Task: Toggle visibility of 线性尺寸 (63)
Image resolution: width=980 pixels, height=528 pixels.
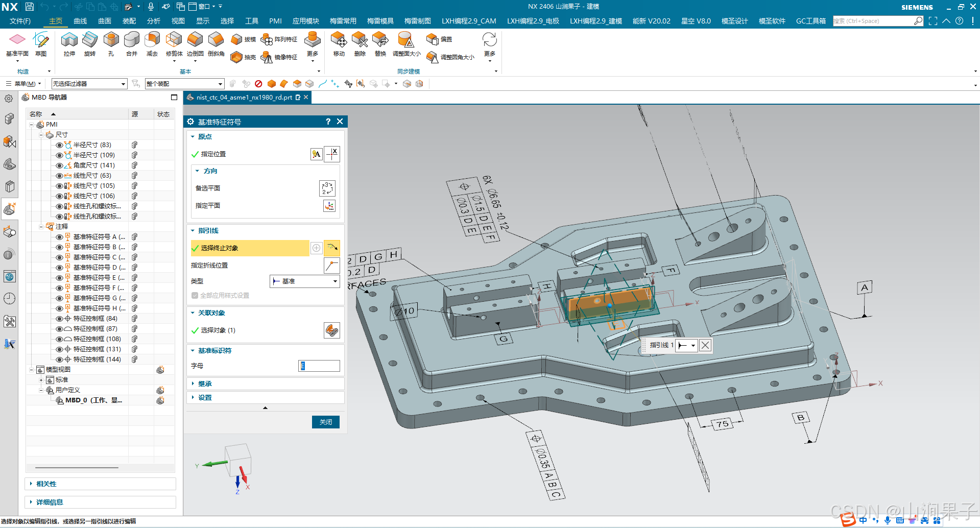Action: [x=59, y=176]
